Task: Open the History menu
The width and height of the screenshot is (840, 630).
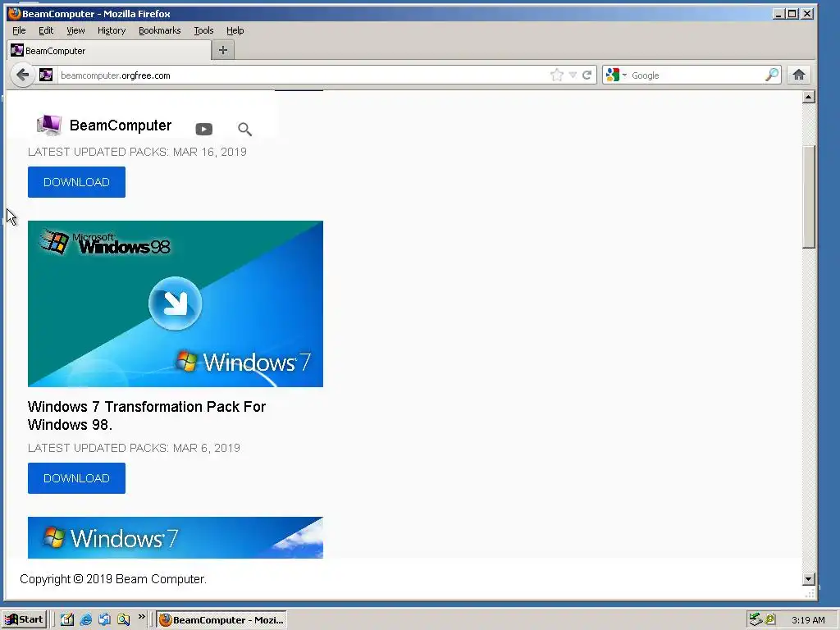Action: point(112,30)
